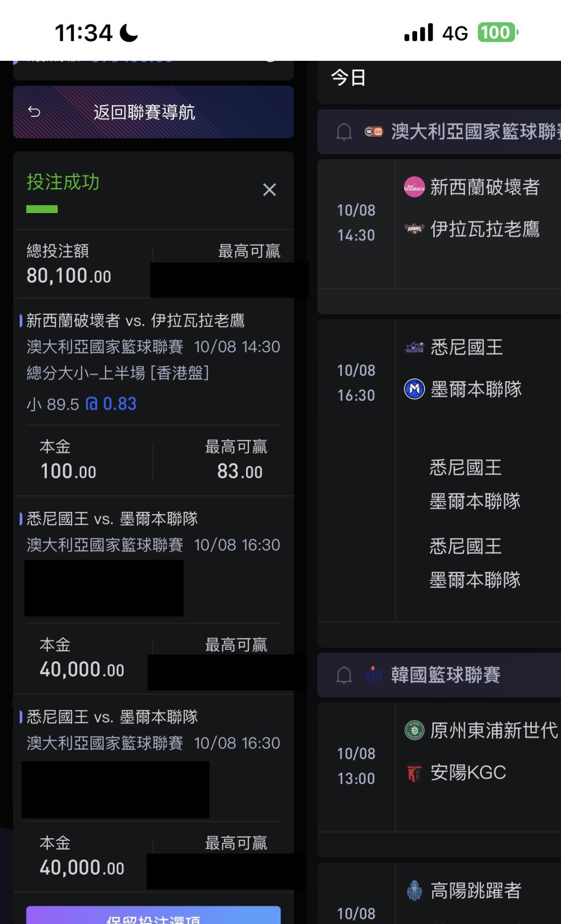The image size is (561, 924).
Task: Select the 小 89.5 @ 0.83 bet odds
Action: point(82,404)
